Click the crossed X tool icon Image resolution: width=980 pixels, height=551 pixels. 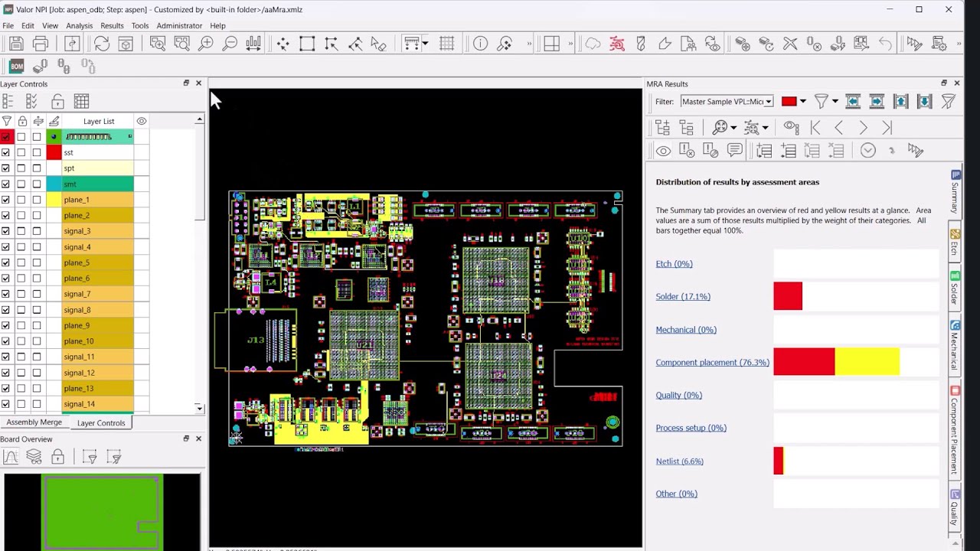(x=790, y=44)
